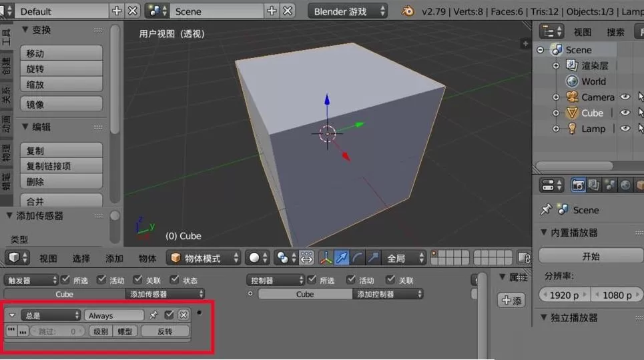This screenshot has height=360, width=644.
Task: Collapse the 内置播放器 panel
Action: 544,233
